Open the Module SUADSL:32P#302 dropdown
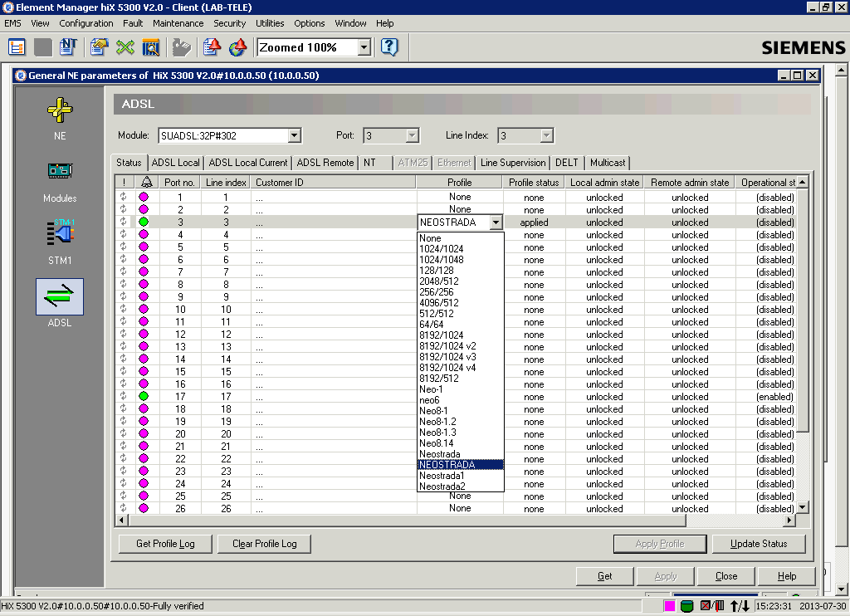850x616 pixels. coord(295,135)
